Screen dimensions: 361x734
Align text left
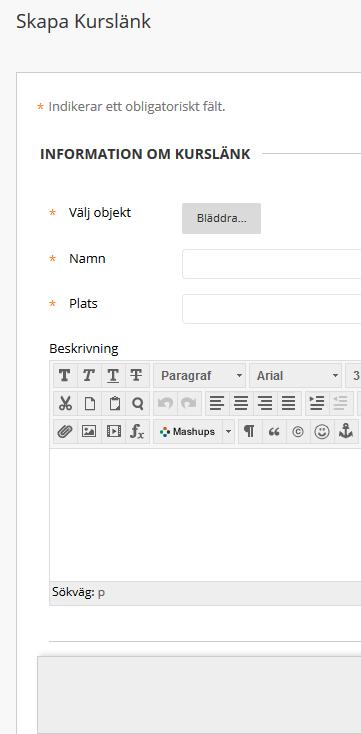pos(217,404)
